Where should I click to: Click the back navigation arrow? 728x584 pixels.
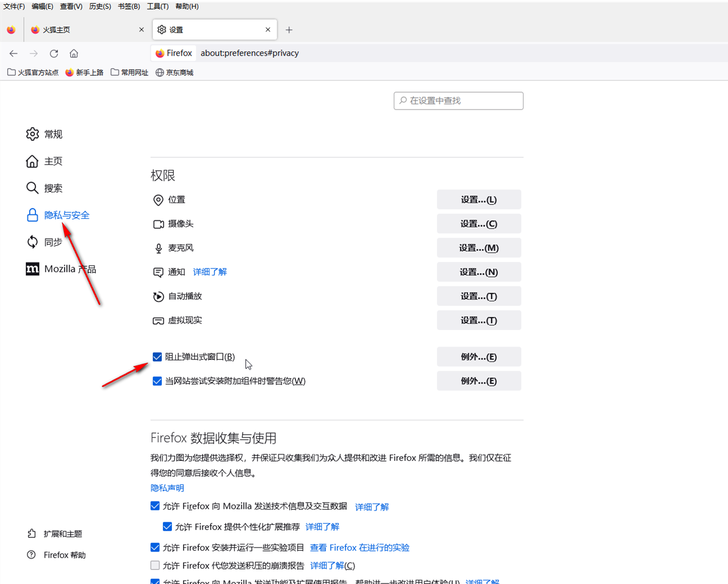[13, 53]
